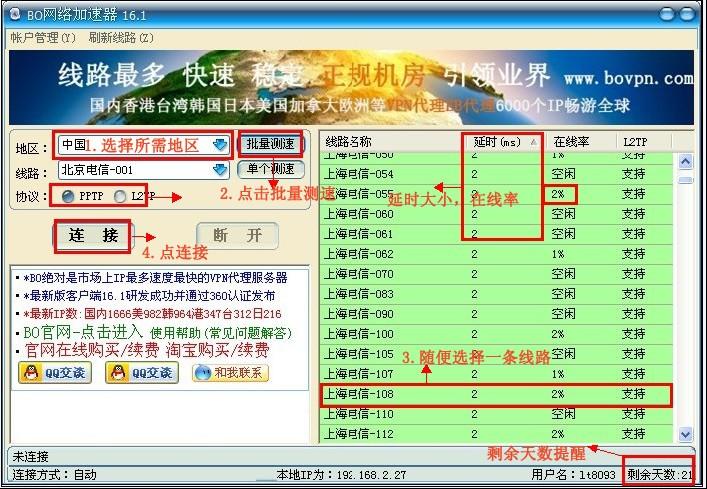Click the scrollbar up arrow in line list
The width and height of the screenshot is (707, 489).
tap(686, 162)
